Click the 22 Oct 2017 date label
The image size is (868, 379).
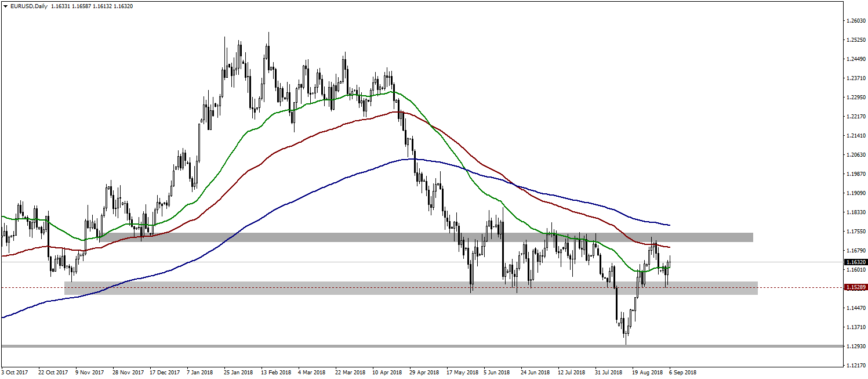[53, 373]
